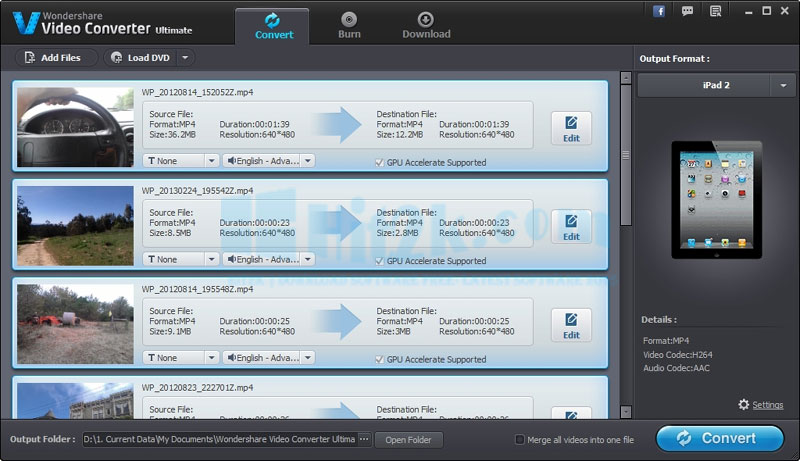
Task: Edit the WP_20120814_195548Z.mp4 video
Action: (x=571, y=325)
